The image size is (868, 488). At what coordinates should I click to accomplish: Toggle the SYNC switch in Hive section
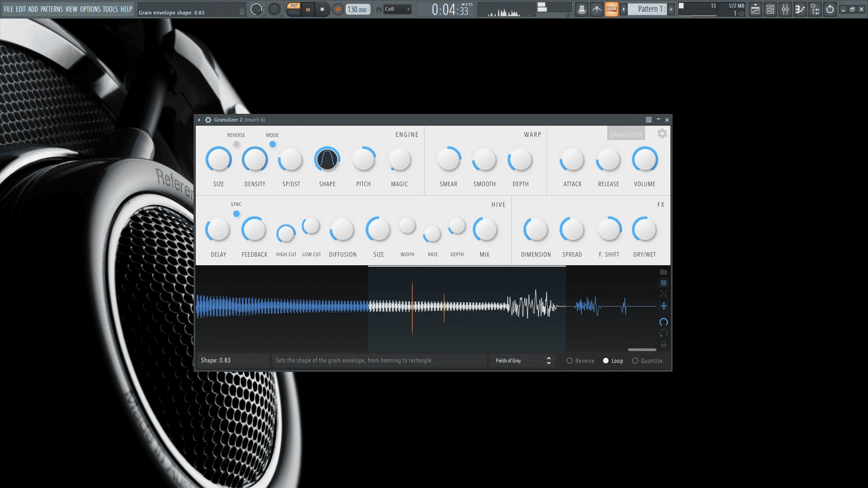[x=236, y=214]
